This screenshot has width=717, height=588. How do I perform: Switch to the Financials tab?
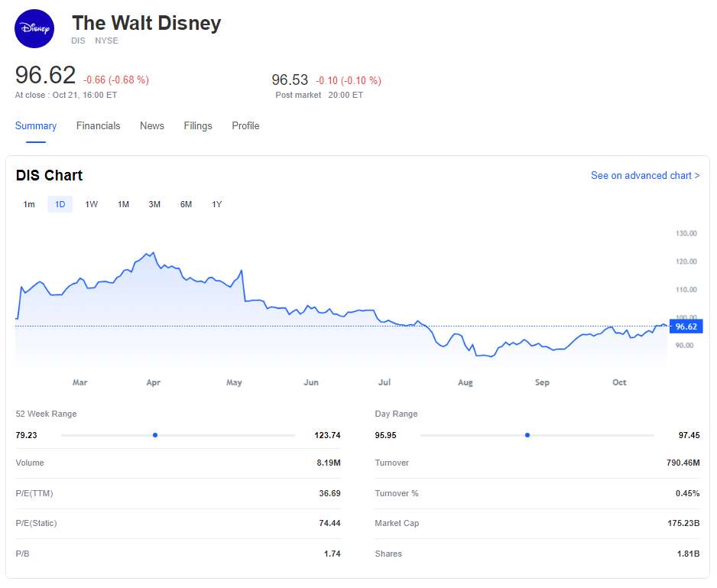coord(98,126)
